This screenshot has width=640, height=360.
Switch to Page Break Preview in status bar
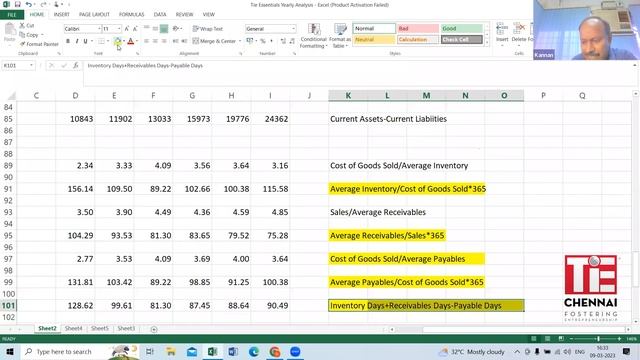[x=561, y=339]
